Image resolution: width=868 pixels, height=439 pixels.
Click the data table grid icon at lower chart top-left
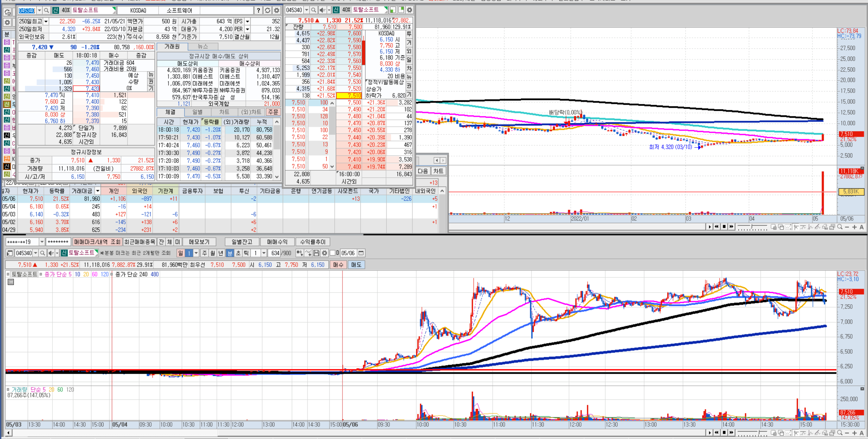[11, 282]
